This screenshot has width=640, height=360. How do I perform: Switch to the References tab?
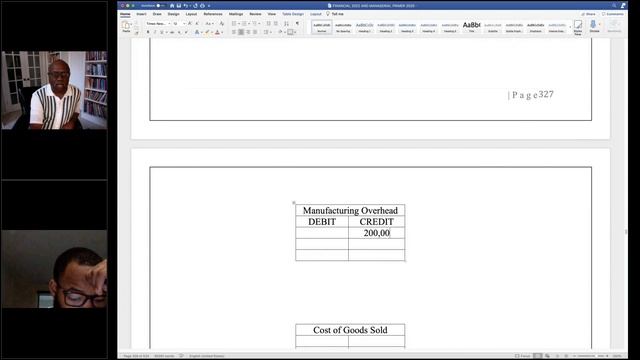click(x=213, y=14)
